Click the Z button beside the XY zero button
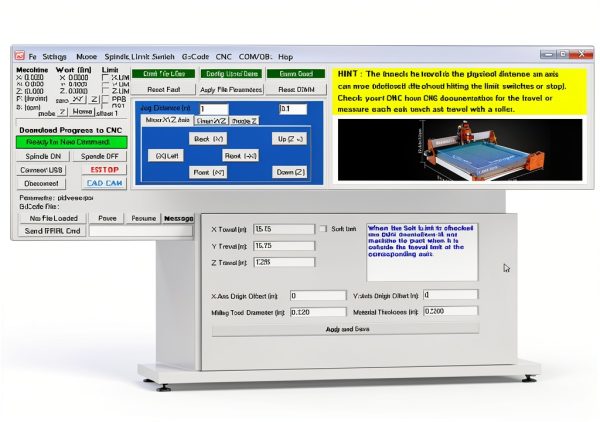This screenshot has height=422, width=600. pyautogui.click(x=94, y=99)
